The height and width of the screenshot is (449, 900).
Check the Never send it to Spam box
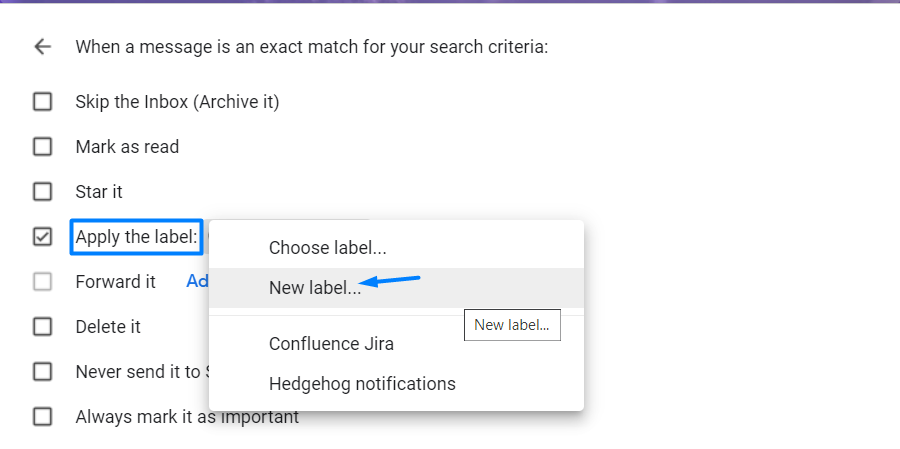[x=42, y=372]
